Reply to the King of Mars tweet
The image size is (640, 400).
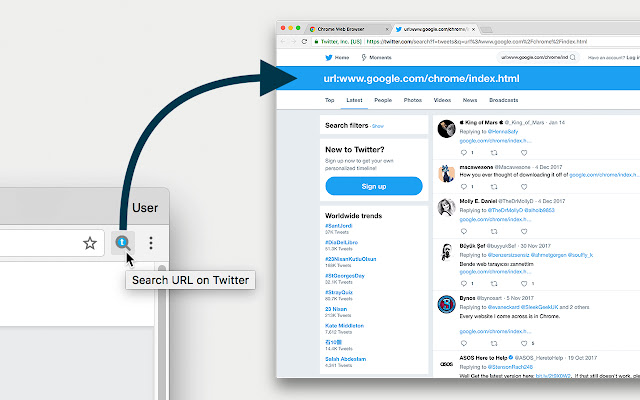coord(464,153)
